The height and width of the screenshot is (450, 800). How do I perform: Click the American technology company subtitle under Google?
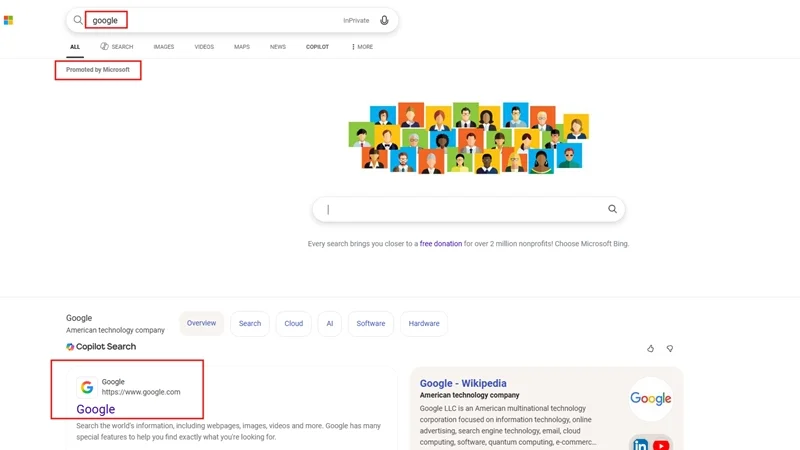tap(115, 331)
